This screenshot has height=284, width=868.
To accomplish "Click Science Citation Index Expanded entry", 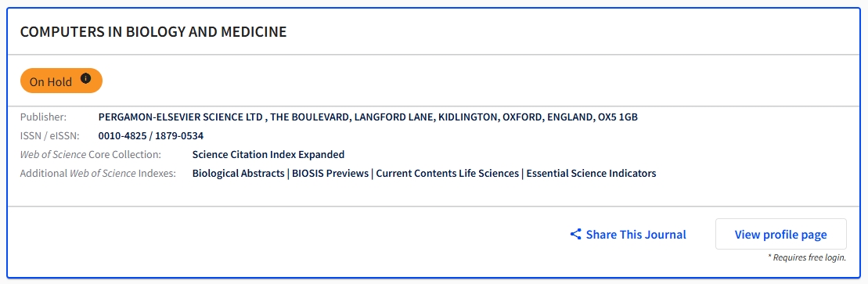I will pyautogui.click(x=268, y=154).
